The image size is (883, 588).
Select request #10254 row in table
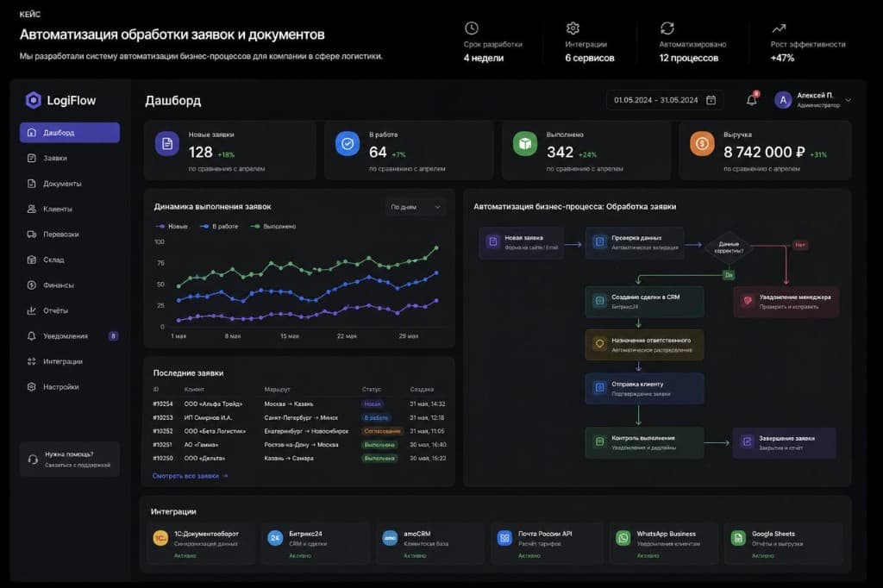pos(299,403)
